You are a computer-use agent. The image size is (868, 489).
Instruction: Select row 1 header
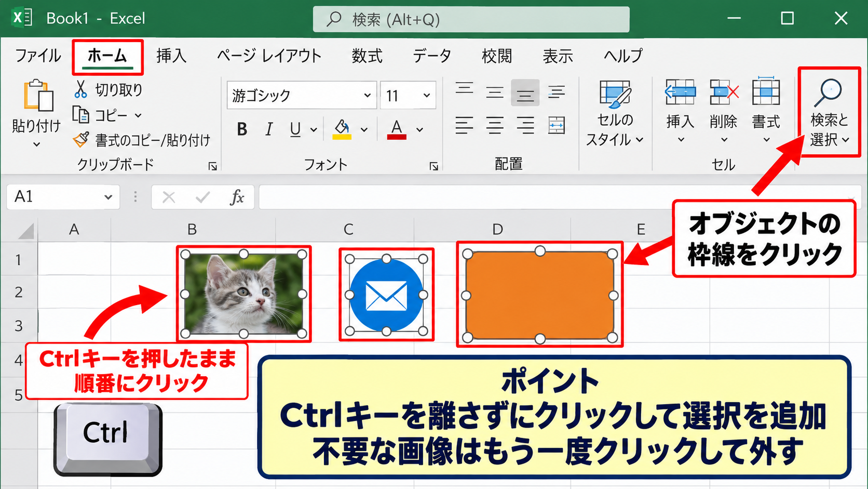[19, 259]
